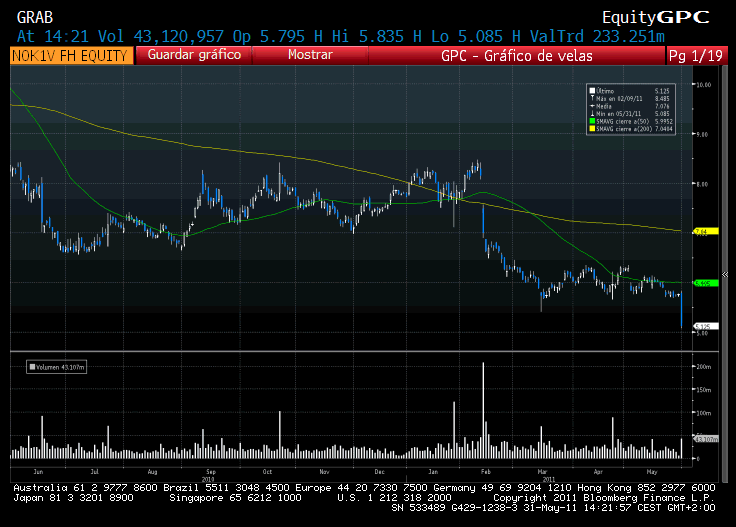Screen dimensions: 736x527
Task: Click the Sep label on time axis
Action: [211, 472]
